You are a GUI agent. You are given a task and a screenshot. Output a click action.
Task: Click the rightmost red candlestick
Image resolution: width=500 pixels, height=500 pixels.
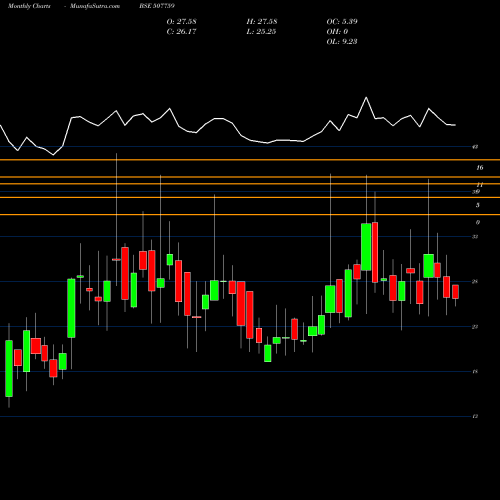pos(455,292)
